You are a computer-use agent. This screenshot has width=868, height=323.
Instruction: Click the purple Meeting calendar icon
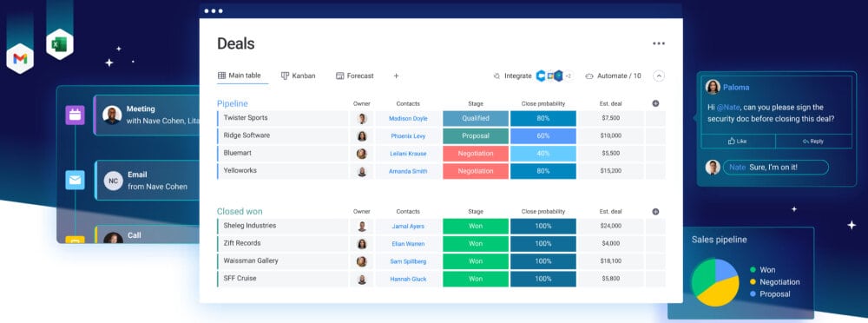tap(76, 115)
